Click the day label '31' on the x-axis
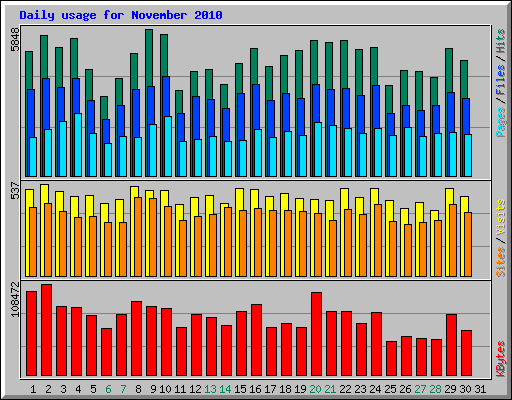This screenshot has height=400, width=512. pyautogui.click(x=480, y=389)
